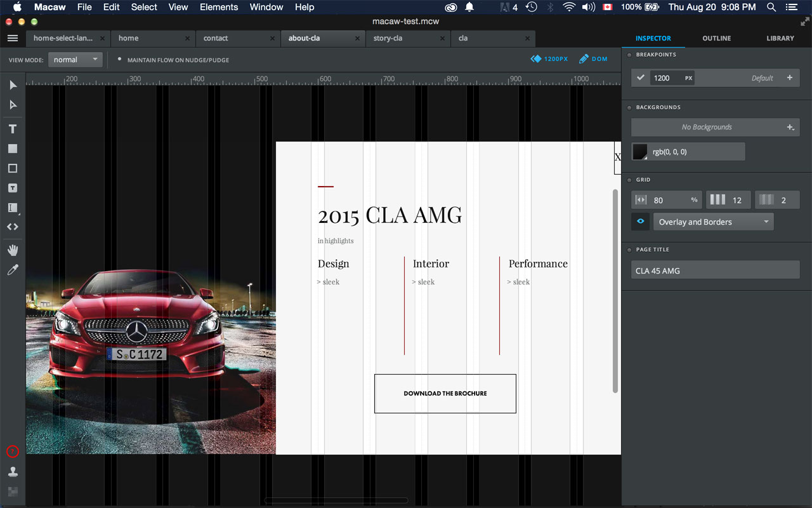Close the about-cla tab
Screen dimensions: 812x508
pyautogui.click(x=358, y=38)
